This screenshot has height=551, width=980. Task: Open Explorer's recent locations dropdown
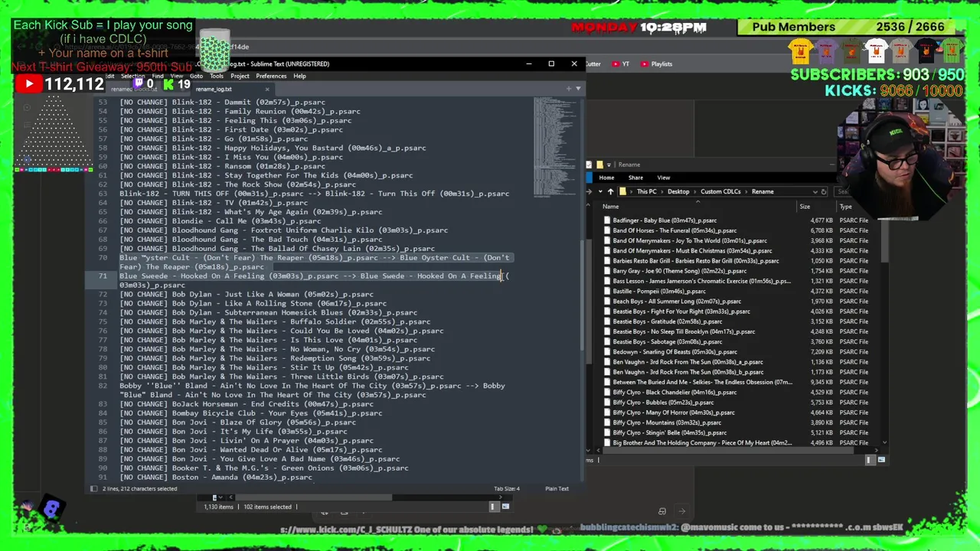[x=600, y=191]
